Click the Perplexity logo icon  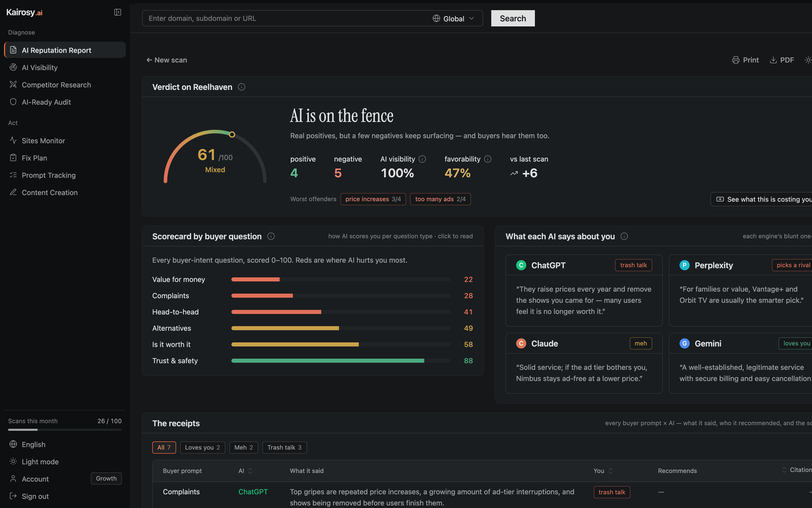(x=684, y=265)
